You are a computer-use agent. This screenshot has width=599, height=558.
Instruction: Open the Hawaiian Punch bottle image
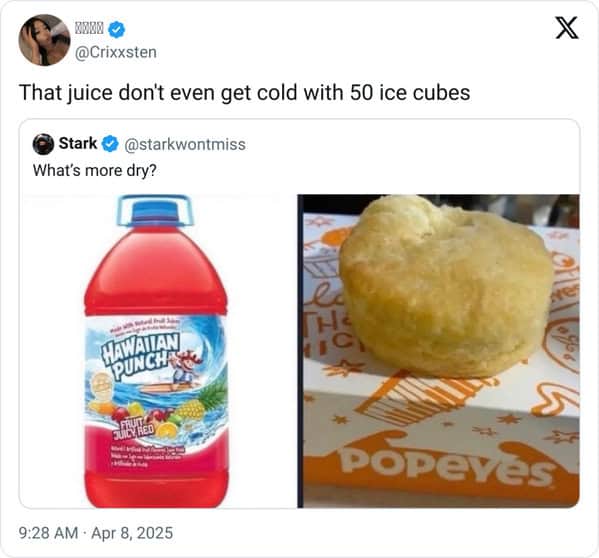(x=157, y=351)
